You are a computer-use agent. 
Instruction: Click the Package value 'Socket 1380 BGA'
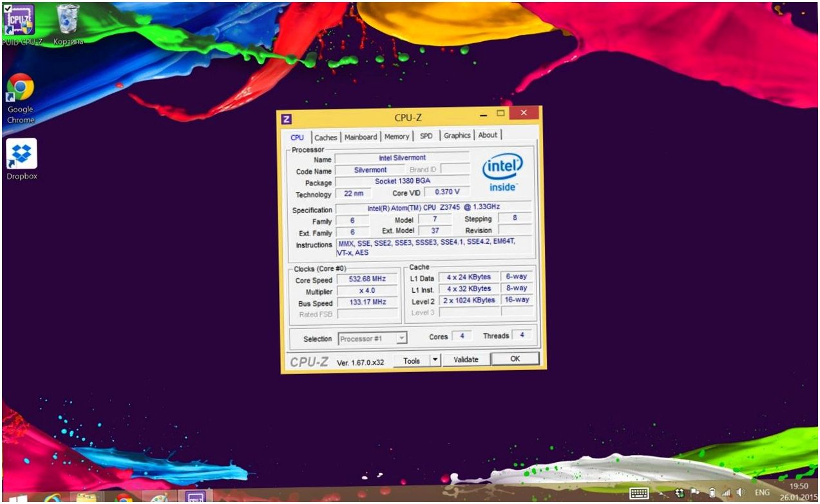[x=402, y=182]
